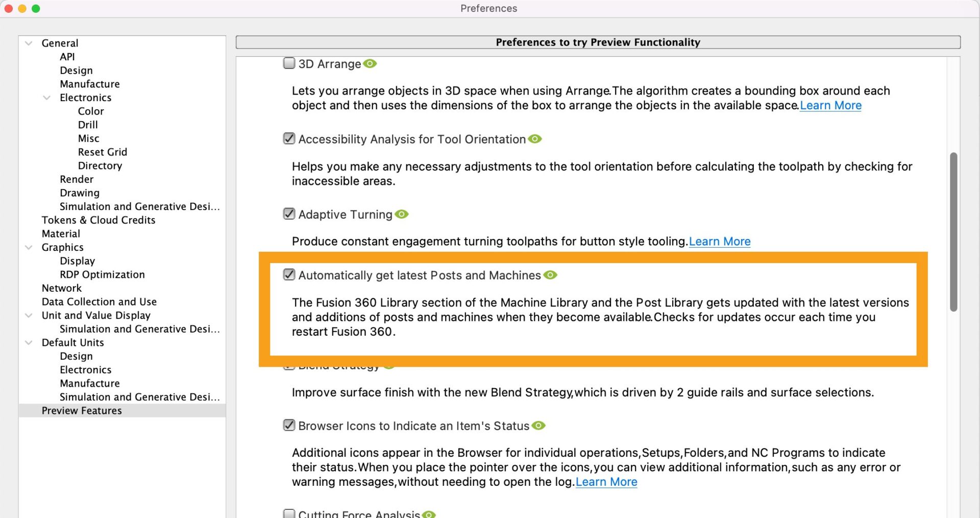The height and width of the screenshot is (518, 980).
Task: Open the Misc electronics settings
Action: [88, 138]
